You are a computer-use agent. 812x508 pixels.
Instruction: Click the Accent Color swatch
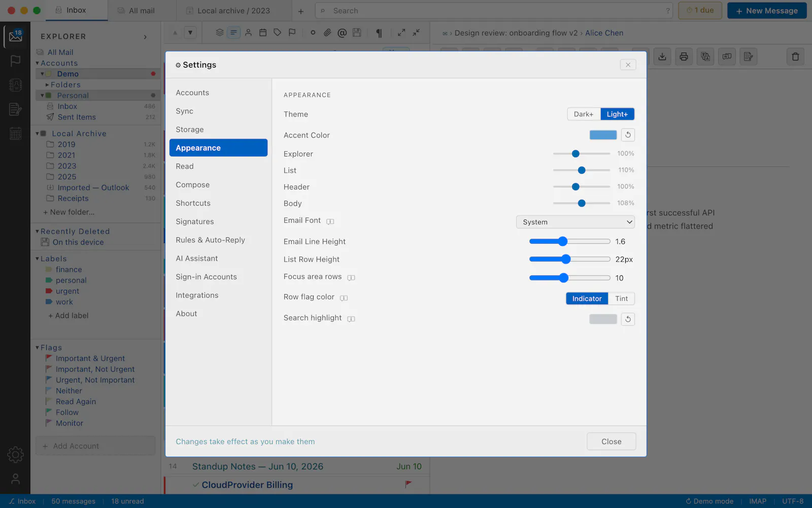603,135
